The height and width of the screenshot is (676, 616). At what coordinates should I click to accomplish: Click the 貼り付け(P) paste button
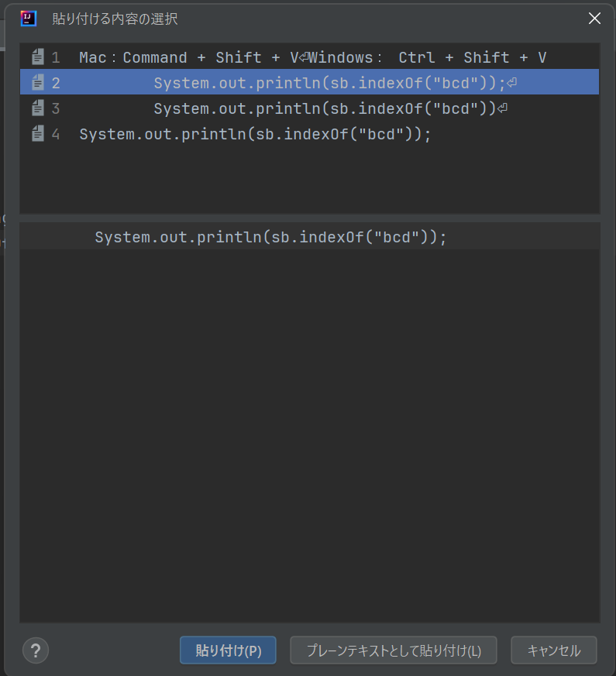coord(228,650)
